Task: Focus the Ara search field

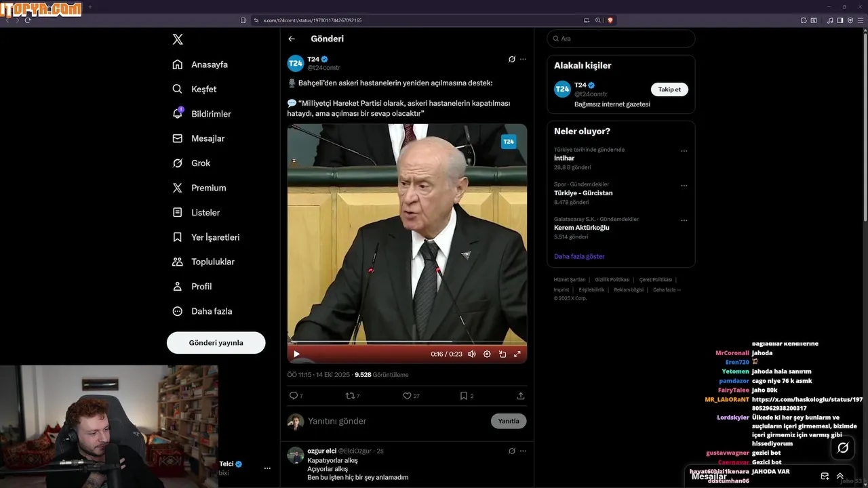Action: click(621, 39)
